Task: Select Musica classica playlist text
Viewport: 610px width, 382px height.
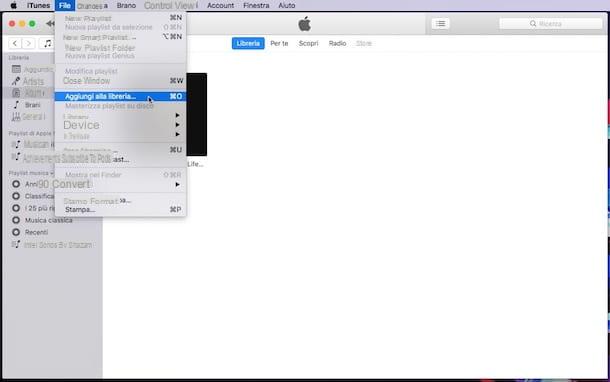Action: click(x=49, y=220)
